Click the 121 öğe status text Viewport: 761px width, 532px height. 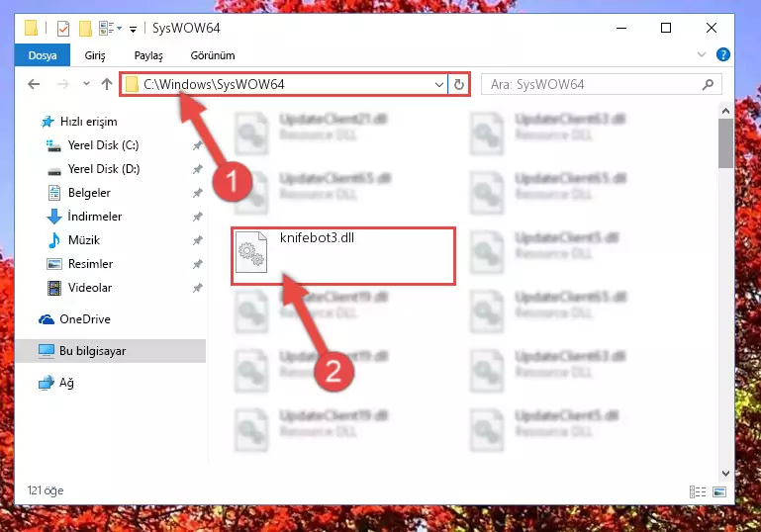point(46,490)
